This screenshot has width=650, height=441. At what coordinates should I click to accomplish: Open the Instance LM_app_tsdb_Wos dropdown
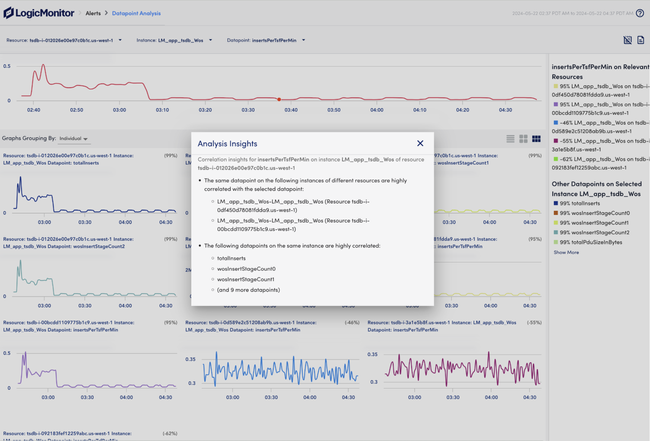[x=174, y=40]
